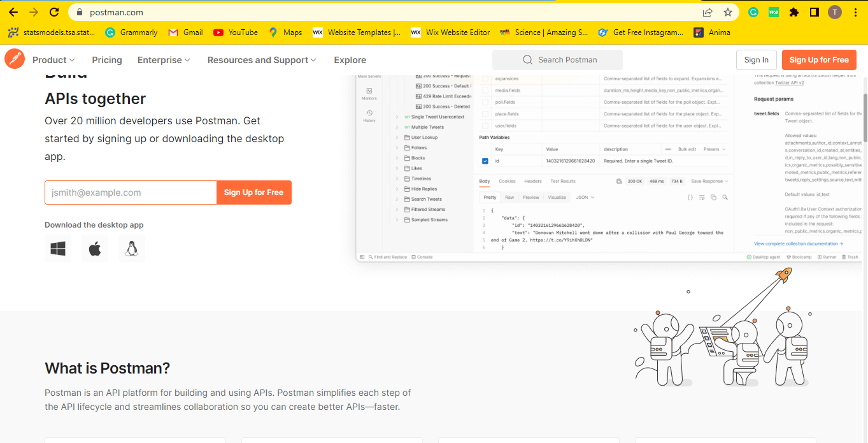Switch to the Headers response tab
868x443 pixels.
[533, 181]
